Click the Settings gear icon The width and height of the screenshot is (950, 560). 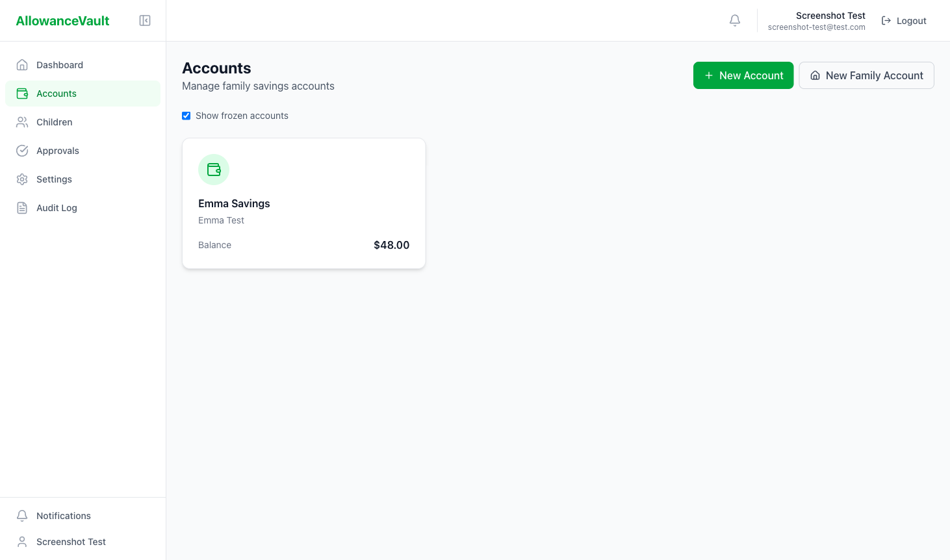[22, 179]
